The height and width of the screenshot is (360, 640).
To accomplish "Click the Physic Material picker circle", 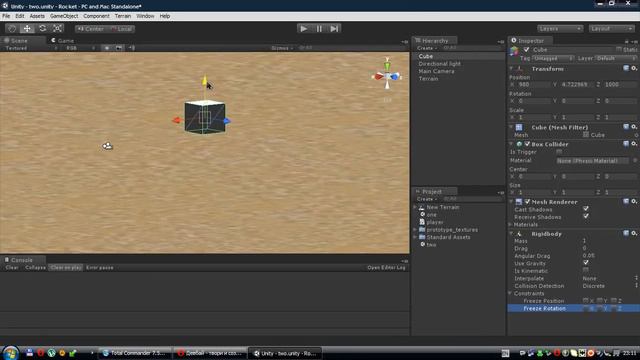I will pyautogui.click(x=635, y=161).
